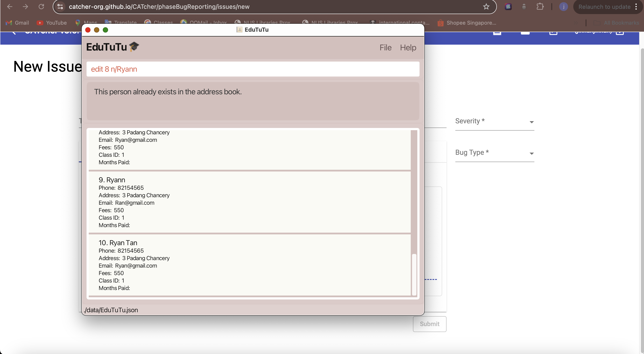644x354 pixels.
Task: Click the purple S extension icon
Action: (x=508, y=7)
